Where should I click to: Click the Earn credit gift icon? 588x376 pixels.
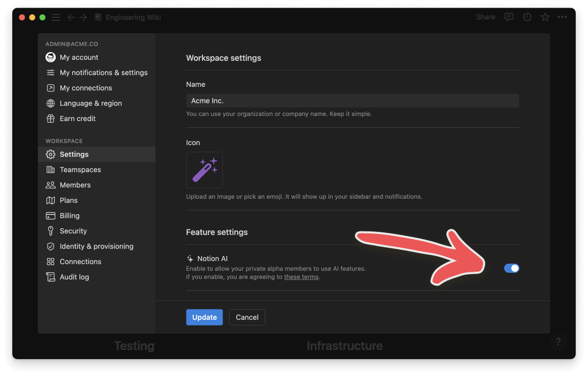[x=51, y=119]
